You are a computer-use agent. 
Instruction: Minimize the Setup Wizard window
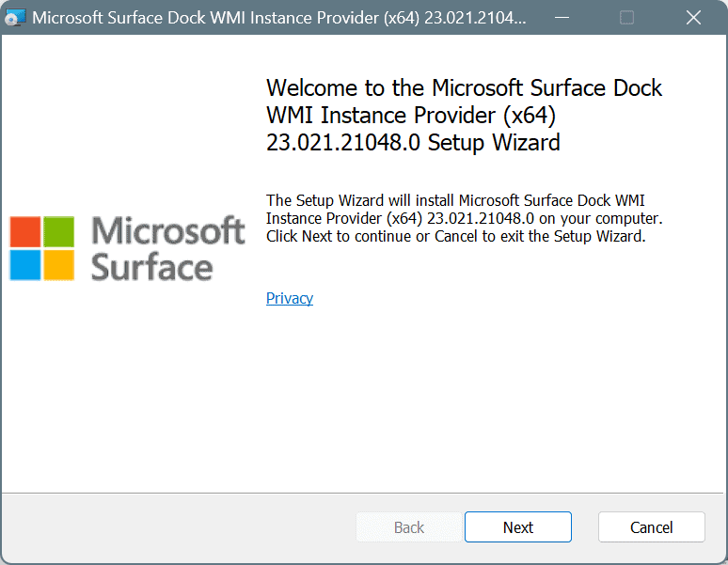562,18
